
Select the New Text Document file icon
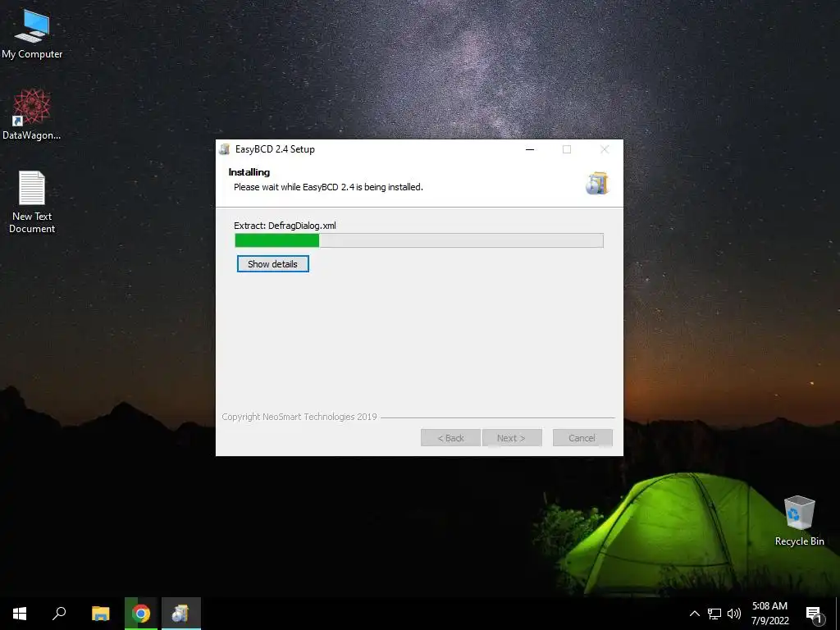coord(32,202)
